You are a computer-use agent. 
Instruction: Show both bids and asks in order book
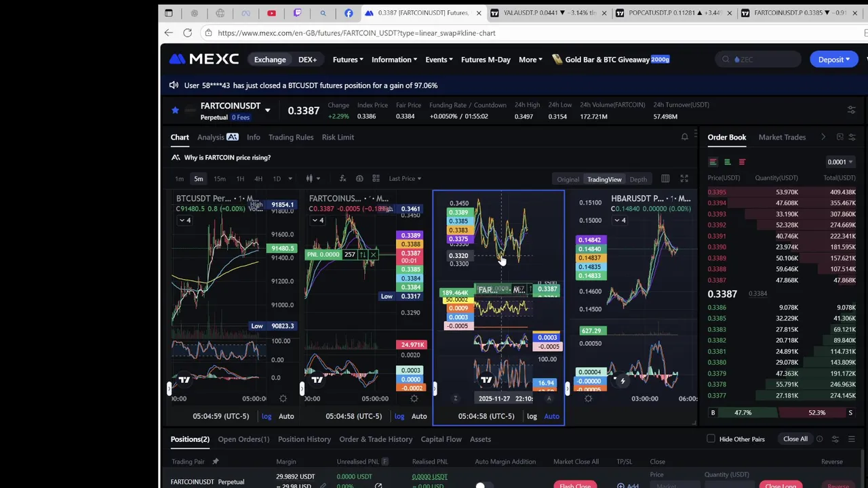pyautogui.click(x=713, y=162)
